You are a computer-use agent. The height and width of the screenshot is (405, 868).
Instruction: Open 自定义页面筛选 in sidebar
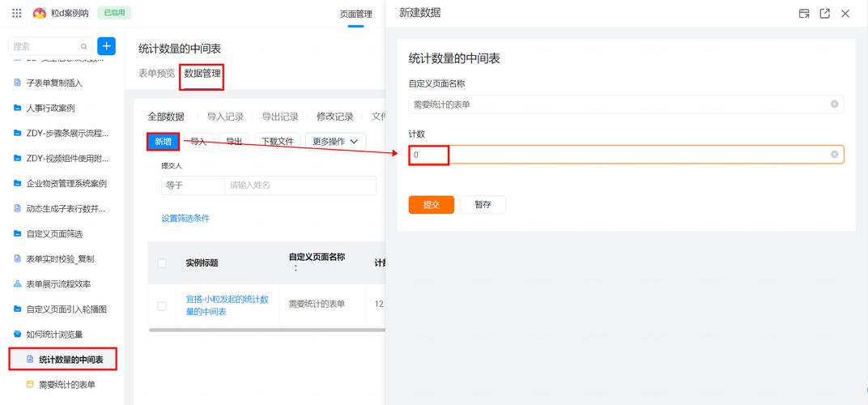click(55, 234)
